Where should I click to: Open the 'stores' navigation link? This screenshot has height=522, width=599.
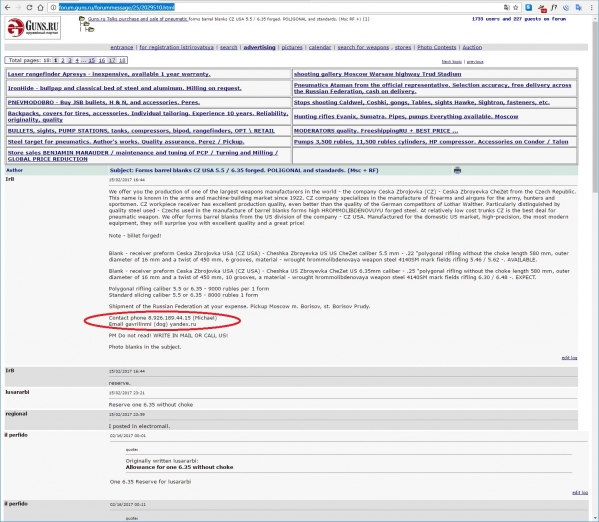coord(403,47)
